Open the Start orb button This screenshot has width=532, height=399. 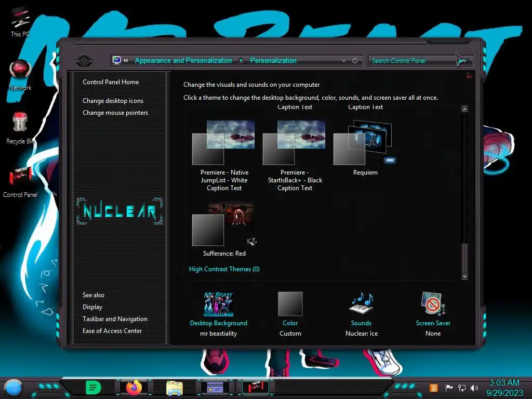[14, 388]
